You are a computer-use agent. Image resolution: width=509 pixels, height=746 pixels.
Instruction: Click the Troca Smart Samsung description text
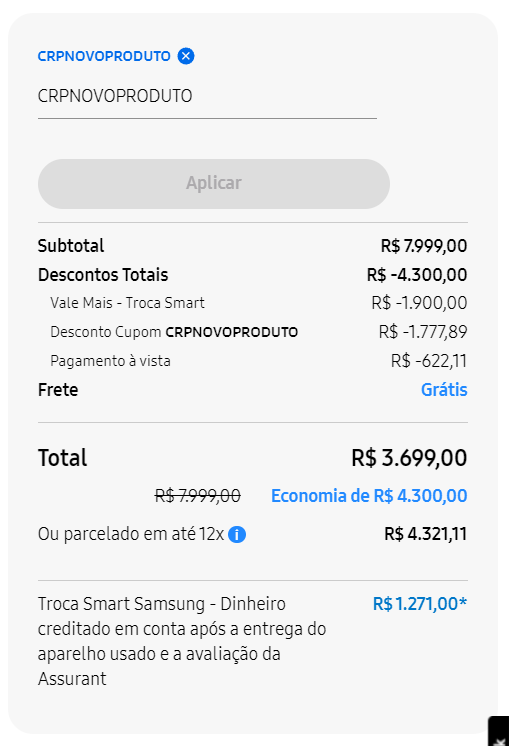coord(182,641)
